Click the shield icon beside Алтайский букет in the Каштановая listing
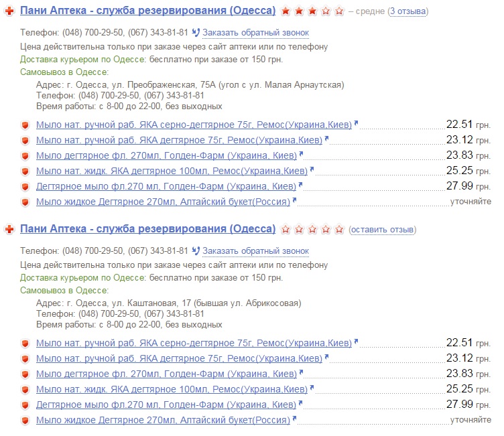Viewport: 504px width, 436px height. coord(25,420)
